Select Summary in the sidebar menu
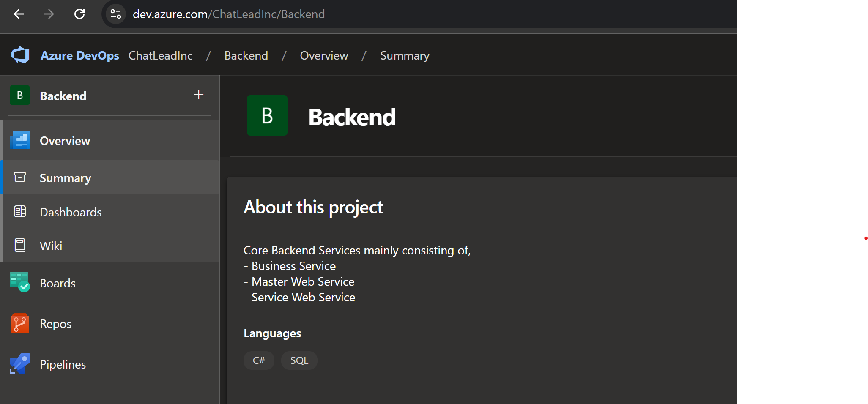Screen dimensions: 868x404 coord(65,178)
